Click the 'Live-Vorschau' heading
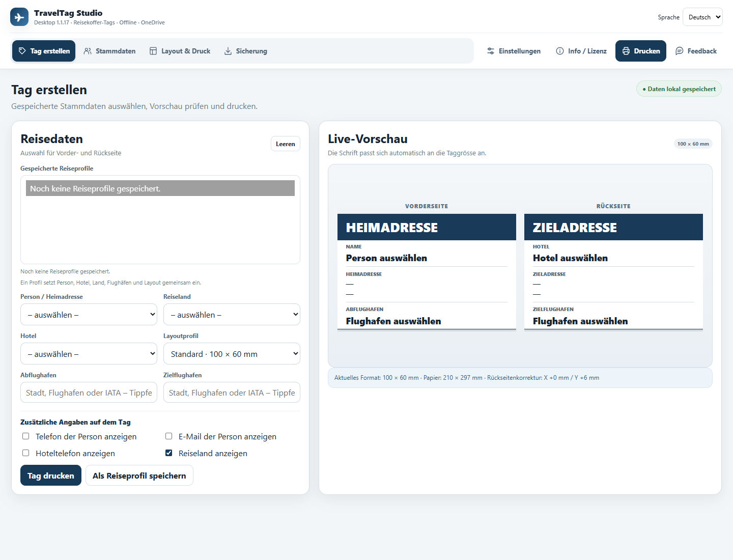 tap(368, 139)
